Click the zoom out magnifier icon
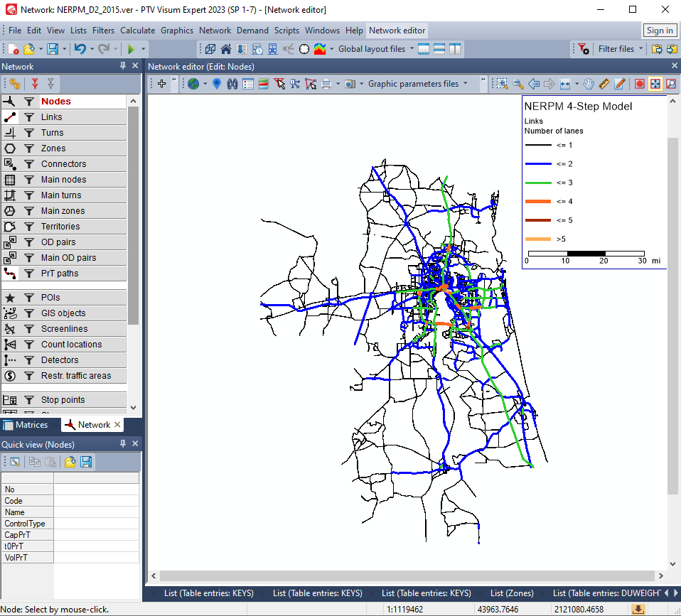 (518, 84)
